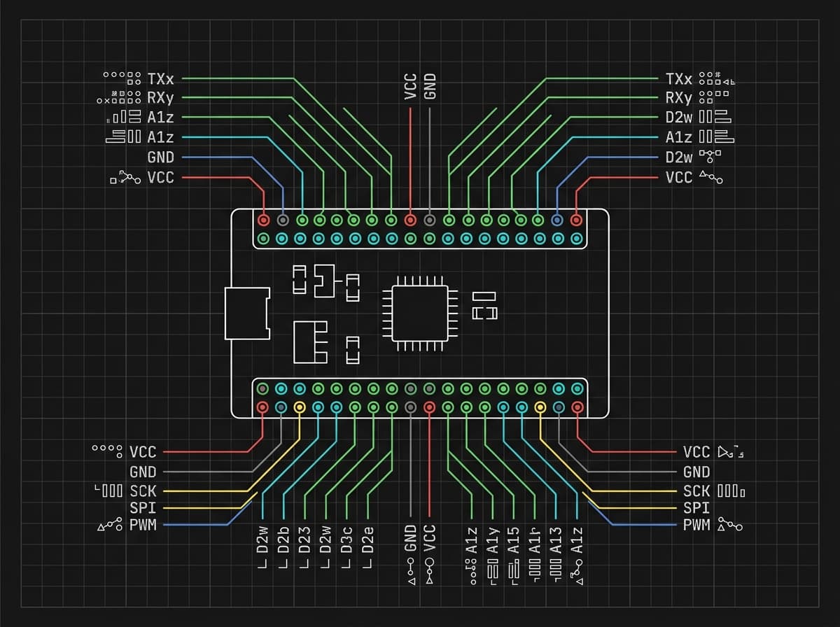
Task: Select the RXy label on the left side
Action: [x=160, y=97]
